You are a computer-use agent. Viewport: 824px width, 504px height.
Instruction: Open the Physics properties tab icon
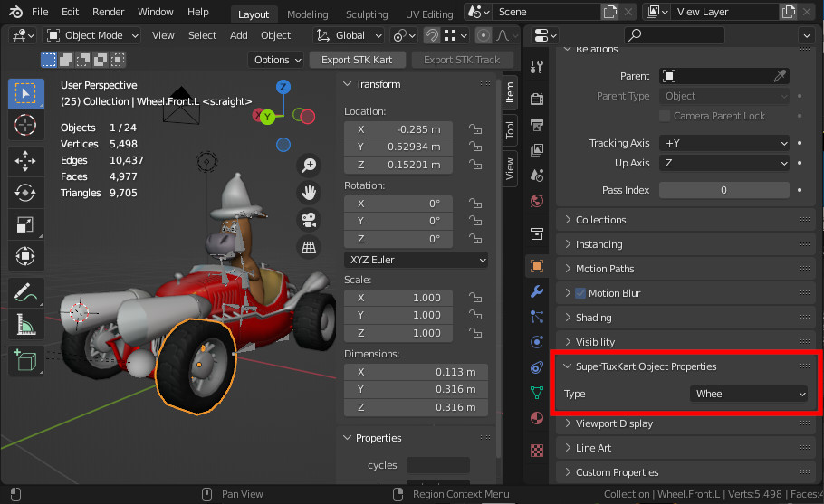pyautogui.click(x=537, y=342)
